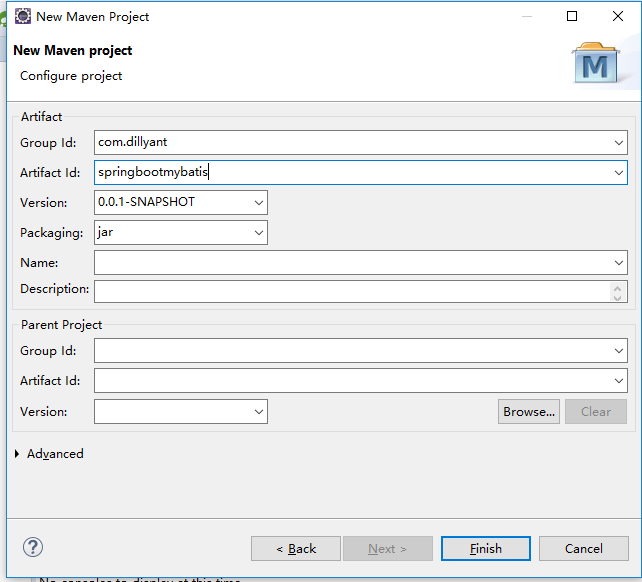The height and width of the screenshot is (582, 642).
Task: Click the Description scroll up arrow
Action: pos(617,287)
